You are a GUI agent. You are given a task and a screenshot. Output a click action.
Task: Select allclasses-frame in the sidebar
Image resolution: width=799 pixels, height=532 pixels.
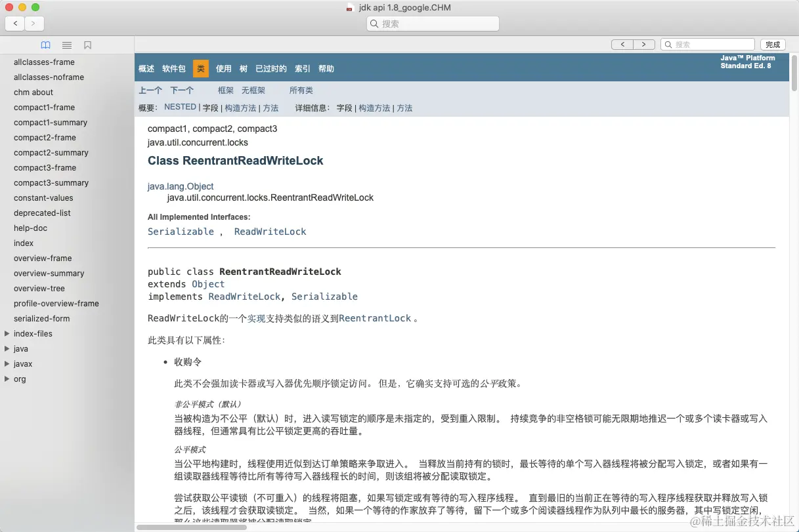click(44, 62)
